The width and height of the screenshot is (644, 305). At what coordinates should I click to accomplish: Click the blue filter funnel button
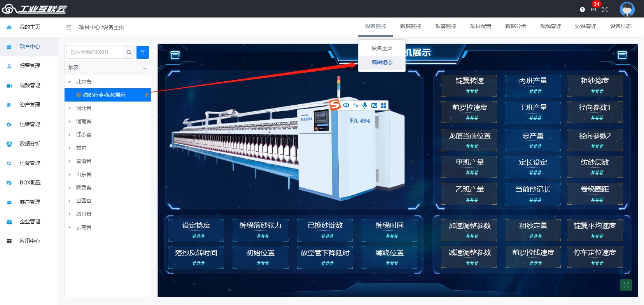pyautogui.click(x=143, y=52)
